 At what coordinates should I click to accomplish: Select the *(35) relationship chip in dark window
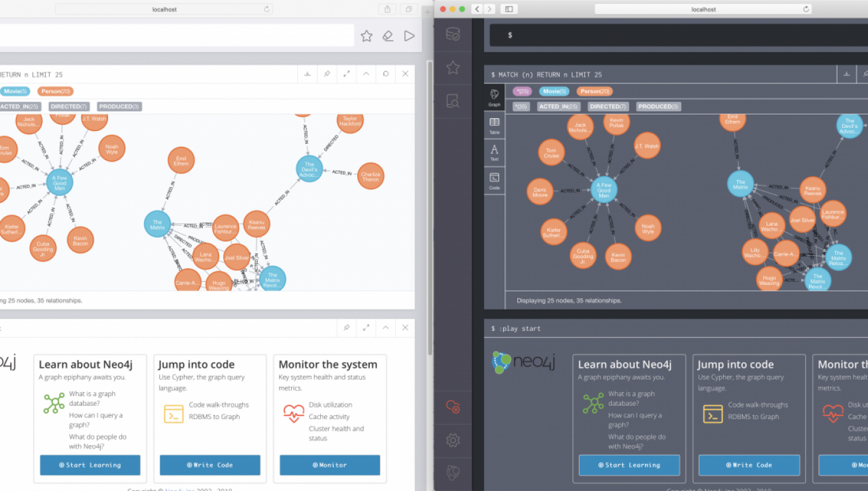pos(521,107)
